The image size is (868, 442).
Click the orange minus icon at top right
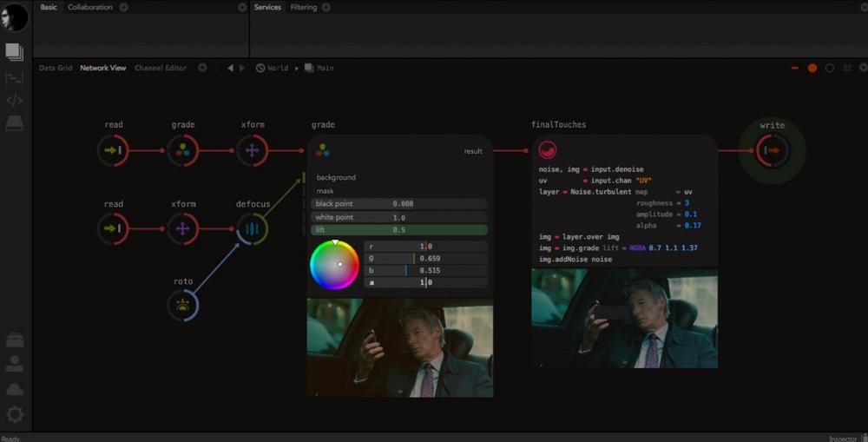795,68
